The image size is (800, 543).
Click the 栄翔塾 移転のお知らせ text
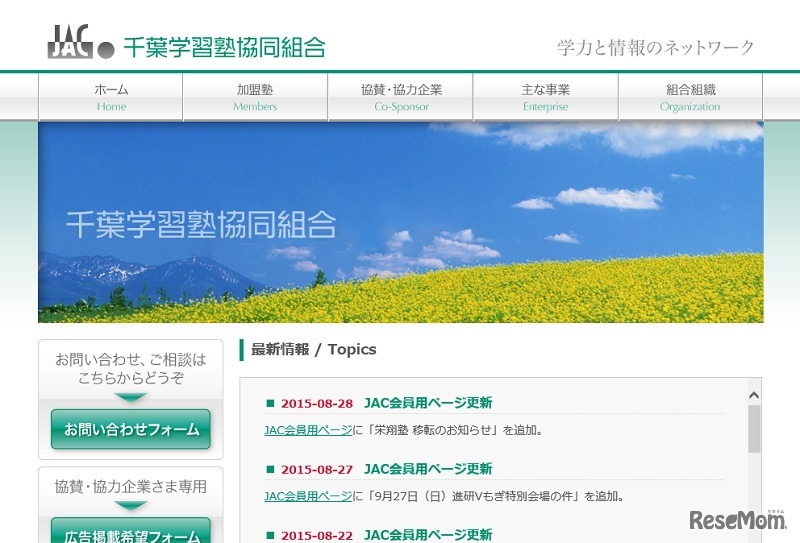432,430
